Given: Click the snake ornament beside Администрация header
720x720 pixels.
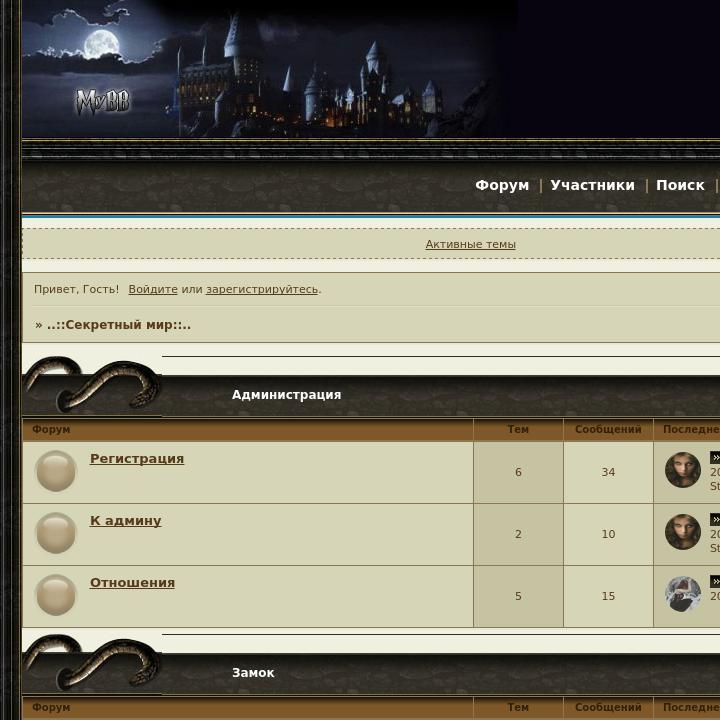Looking at the screenshot, I should [x=92, y=385].
